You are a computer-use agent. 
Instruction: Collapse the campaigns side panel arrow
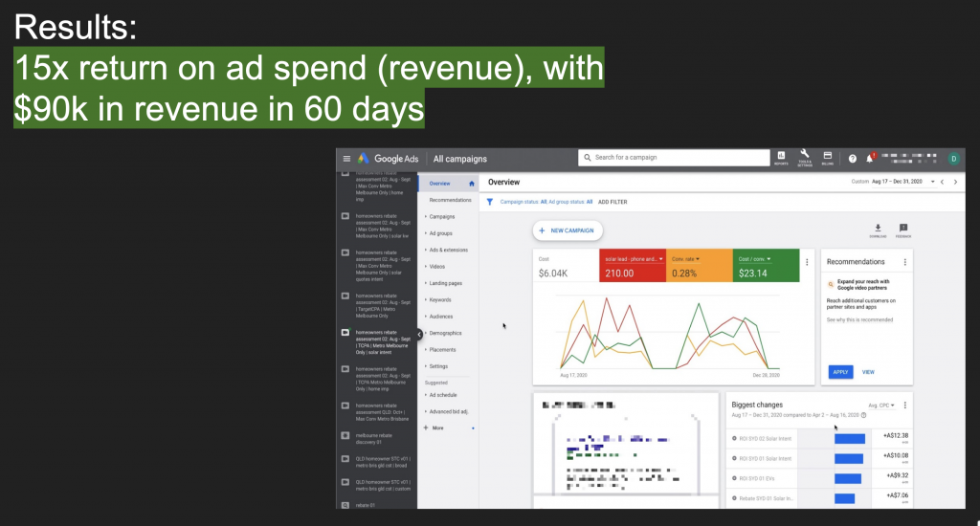419,333
